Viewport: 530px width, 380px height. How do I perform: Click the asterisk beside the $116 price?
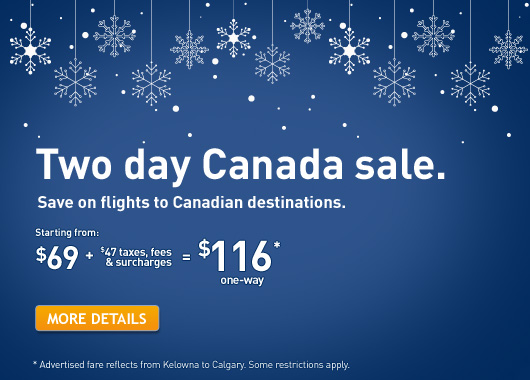click(x=277, y=244)
